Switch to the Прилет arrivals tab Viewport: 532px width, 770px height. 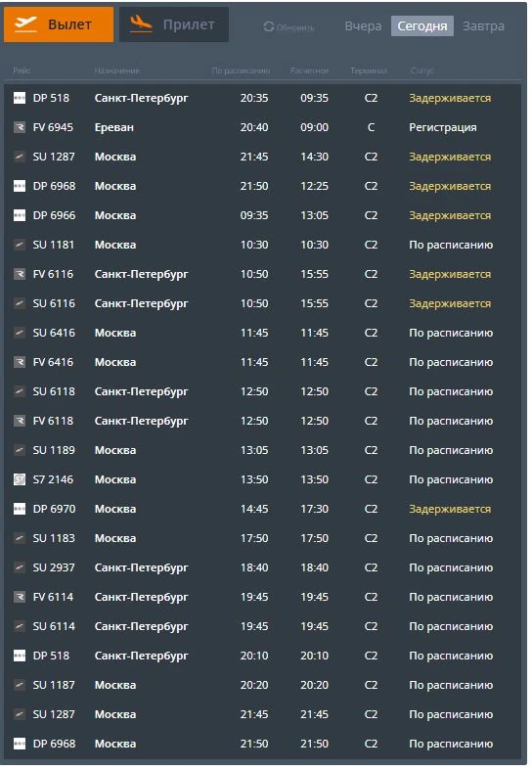coord(174,24)
